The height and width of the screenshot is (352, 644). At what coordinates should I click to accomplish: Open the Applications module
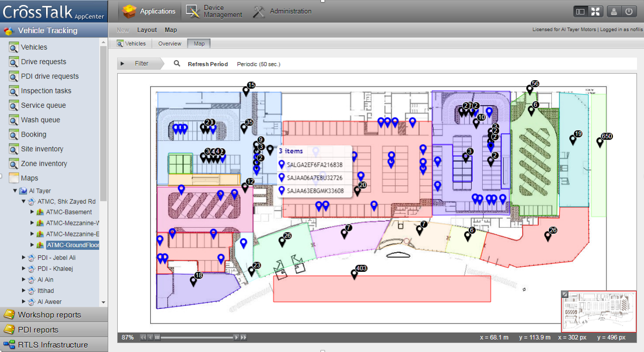click(x=149, y=11)
